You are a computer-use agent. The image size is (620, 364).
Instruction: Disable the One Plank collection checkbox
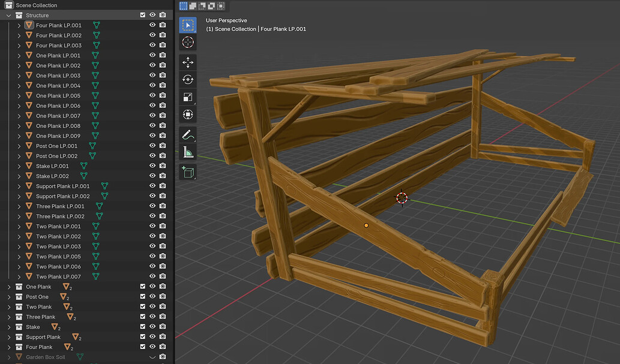point(143,287)
